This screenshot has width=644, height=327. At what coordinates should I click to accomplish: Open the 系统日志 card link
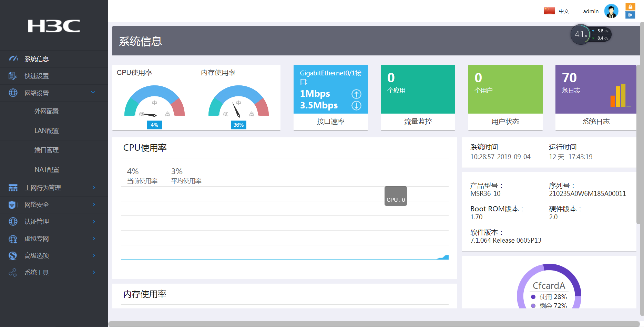click(x=596, y=122)
